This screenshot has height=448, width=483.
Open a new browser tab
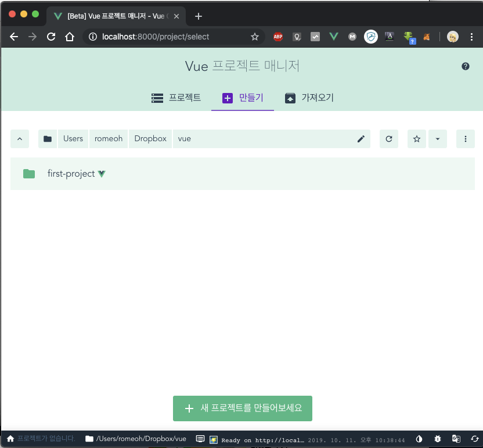tap(199, 16)
